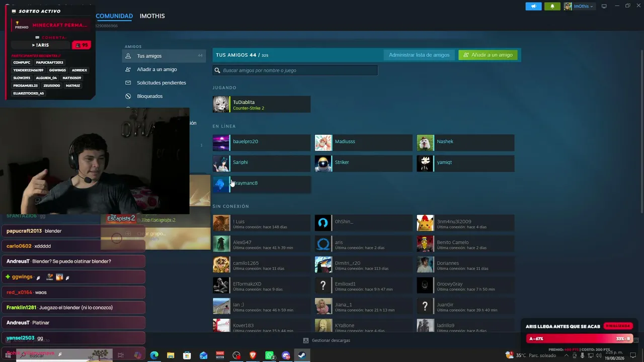
Task: Open offline friend Doriannes
Action: click(x=465, y=265)
